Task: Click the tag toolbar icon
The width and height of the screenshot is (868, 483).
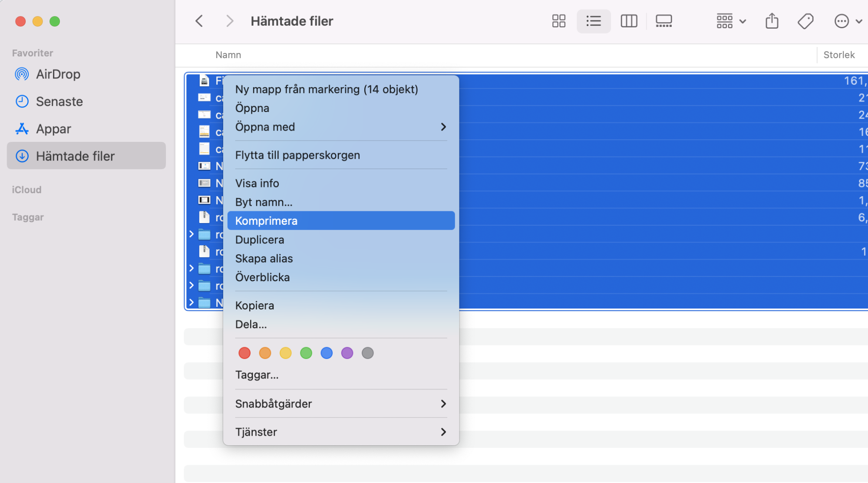Action: [x=805, y=21]
